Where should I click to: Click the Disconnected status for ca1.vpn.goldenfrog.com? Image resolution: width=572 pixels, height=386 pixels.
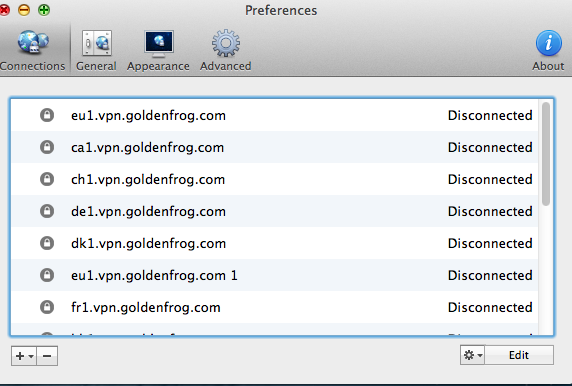point(490,147)
